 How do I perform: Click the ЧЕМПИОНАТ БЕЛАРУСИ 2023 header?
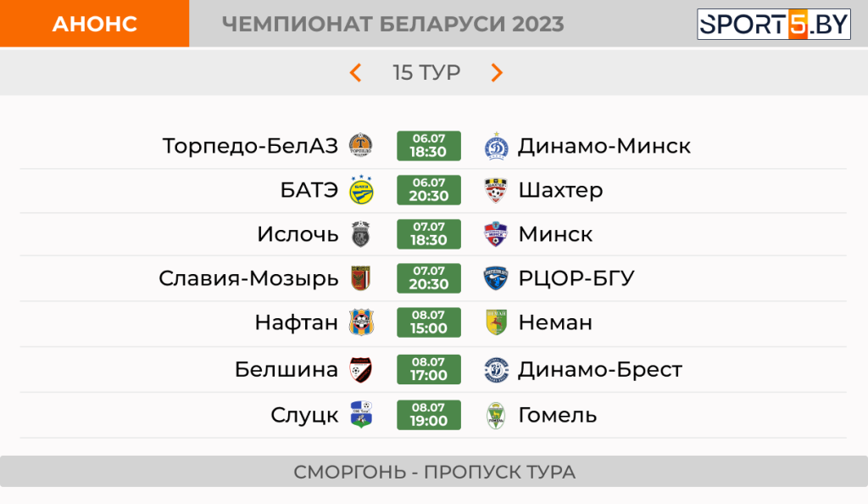[x=393, y=24]
